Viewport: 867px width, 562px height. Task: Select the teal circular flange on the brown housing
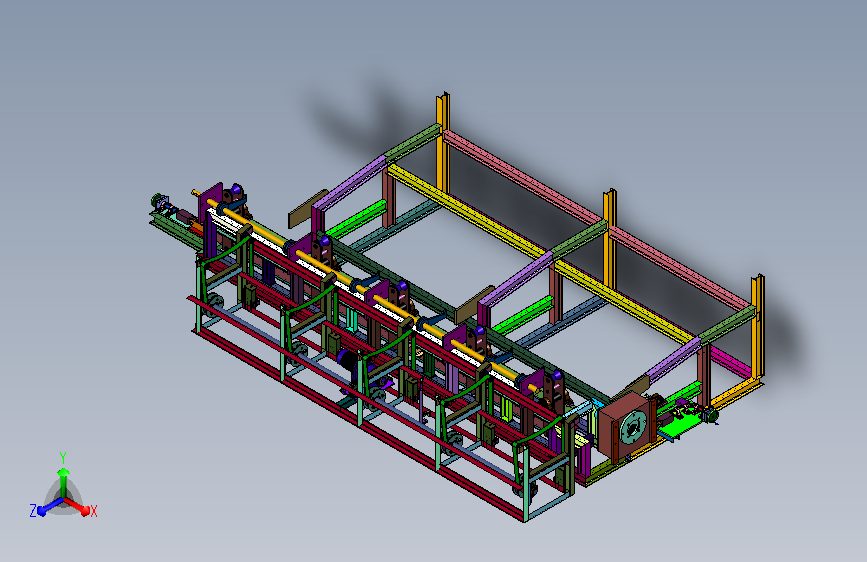coord(633,428)
